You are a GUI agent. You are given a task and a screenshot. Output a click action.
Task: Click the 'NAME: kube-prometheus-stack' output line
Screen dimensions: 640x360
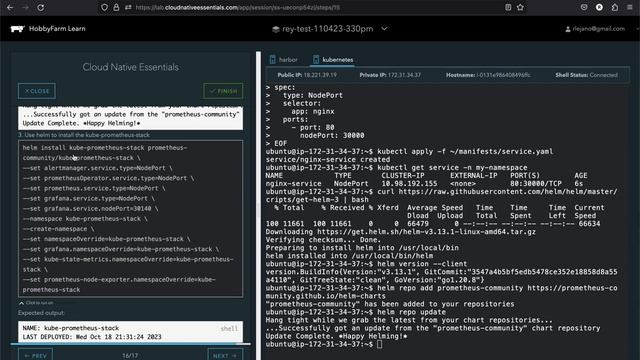(71, 328)
